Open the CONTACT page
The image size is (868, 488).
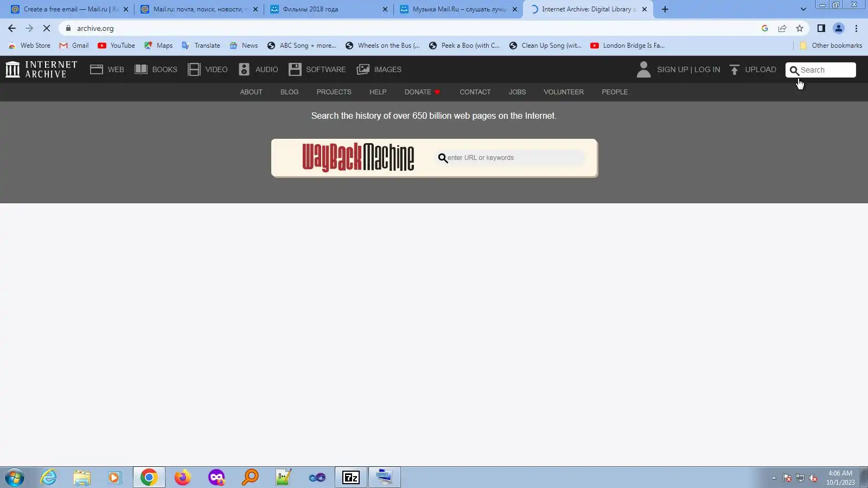[x=475, y=92]
